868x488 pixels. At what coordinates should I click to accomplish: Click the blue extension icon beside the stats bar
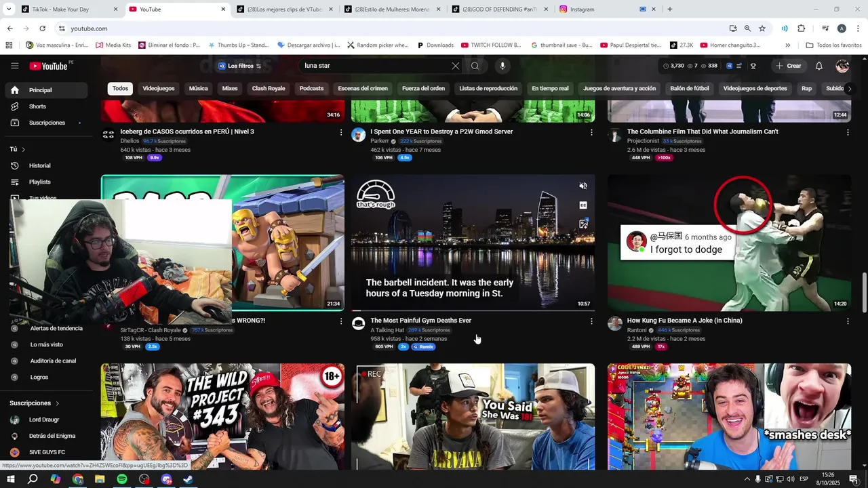730,66
